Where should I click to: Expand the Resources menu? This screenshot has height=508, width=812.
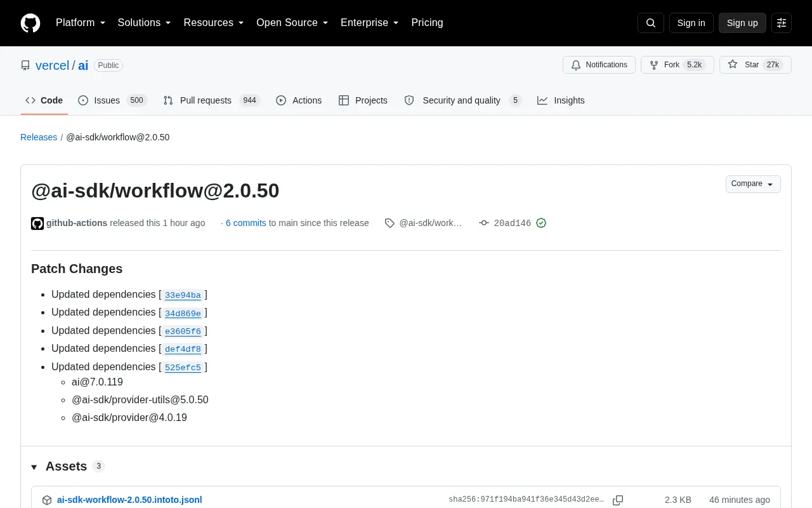click(214, 23)
